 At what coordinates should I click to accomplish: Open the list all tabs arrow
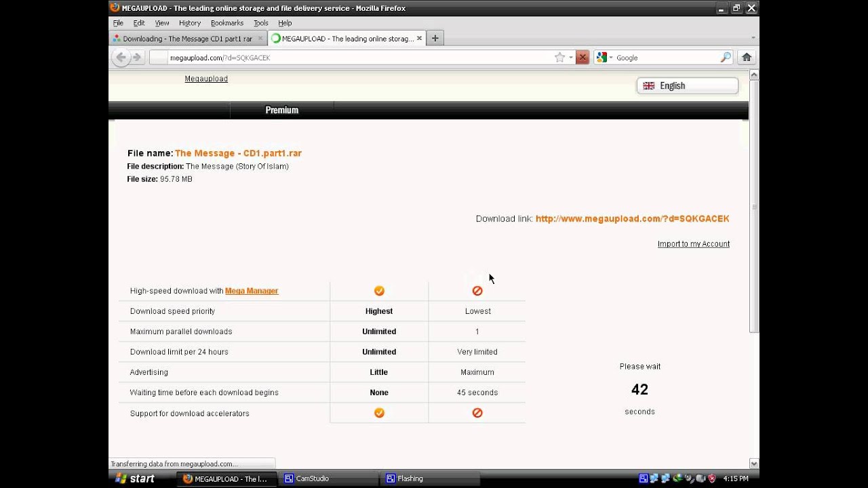(753, 39)
